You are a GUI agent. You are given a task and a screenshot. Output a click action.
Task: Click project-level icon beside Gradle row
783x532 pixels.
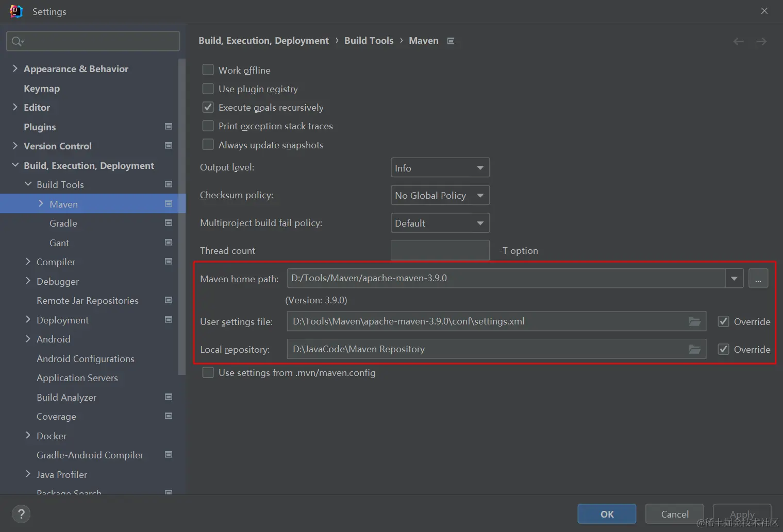tap(168, 223)
